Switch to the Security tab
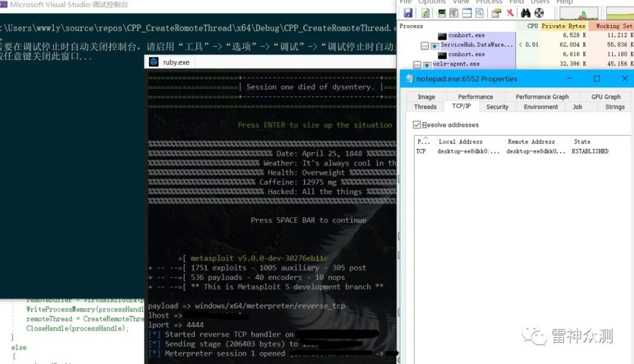 click(x=497, y=107)
